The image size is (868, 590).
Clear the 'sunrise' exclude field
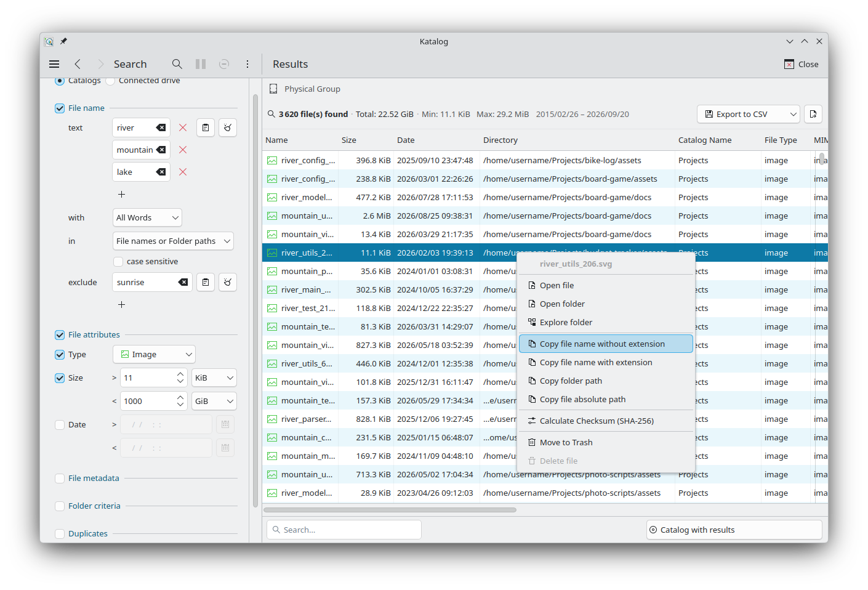point(183,282)
